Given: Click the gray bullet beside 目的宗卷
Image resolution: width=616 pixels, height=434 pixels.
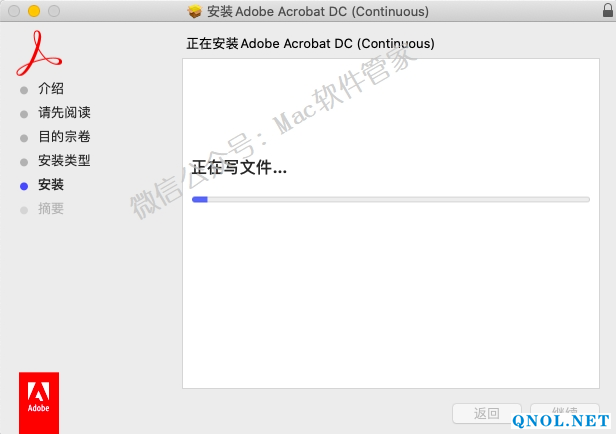Looking at the screenshot, I should click(x=24, y=138).
